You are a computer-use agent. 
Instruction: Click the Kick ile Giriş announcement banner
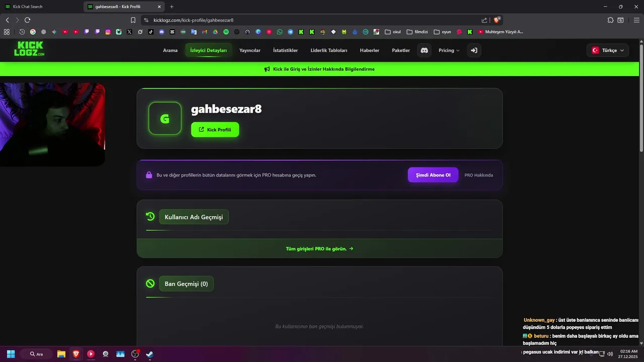[319, 69]
